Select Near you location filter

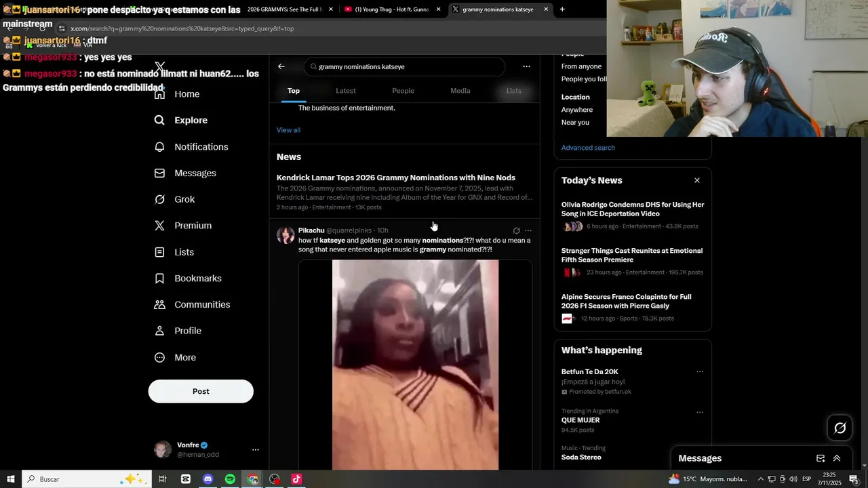(575, 123)
